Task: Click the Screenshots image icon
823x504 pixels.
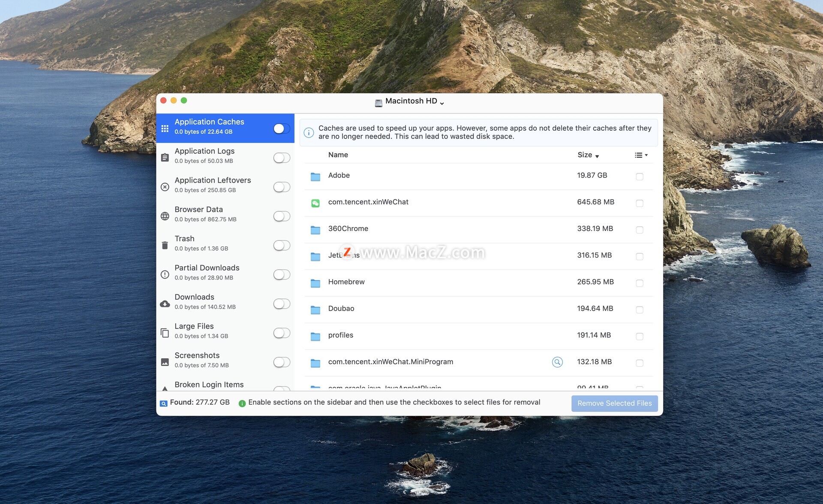Action: click(x=165, y=362)
